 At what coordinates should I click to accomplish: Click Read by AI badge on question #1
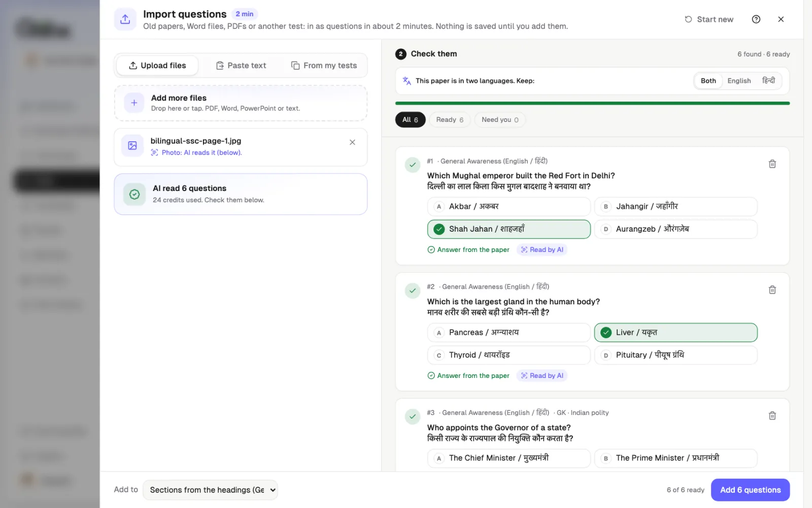(542, 249)
